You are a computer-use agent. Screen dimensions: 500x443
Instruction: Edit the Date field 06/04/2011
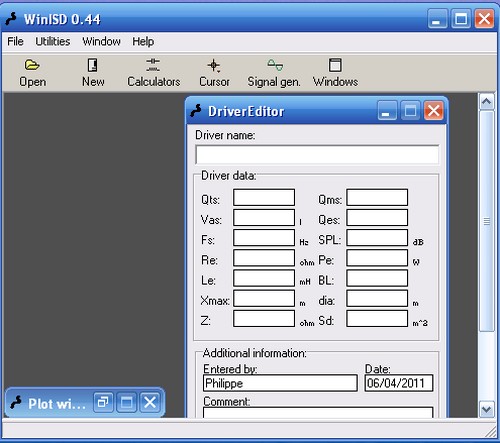click(399, 383)
